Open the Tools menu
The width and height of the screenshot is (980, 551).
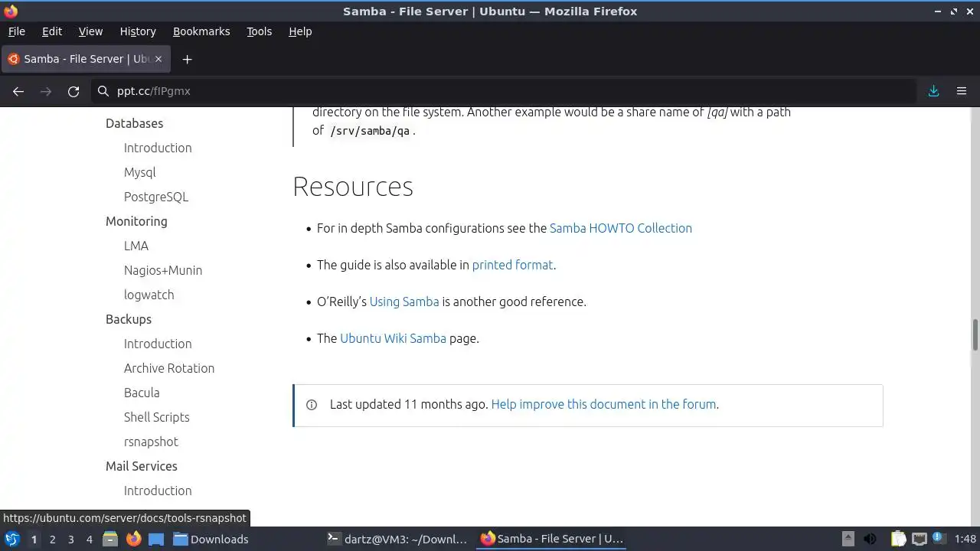tap(260, 31)
